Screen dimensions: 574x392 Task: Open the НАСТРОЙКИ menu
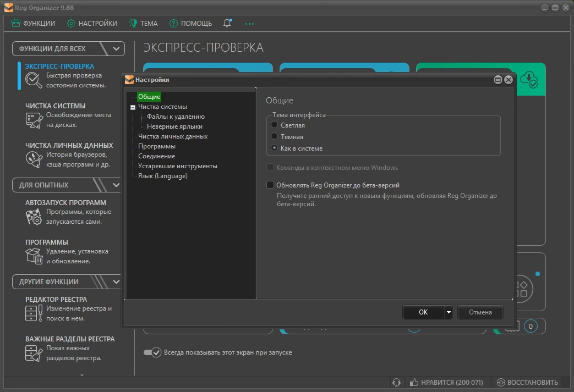coord(92,24)
